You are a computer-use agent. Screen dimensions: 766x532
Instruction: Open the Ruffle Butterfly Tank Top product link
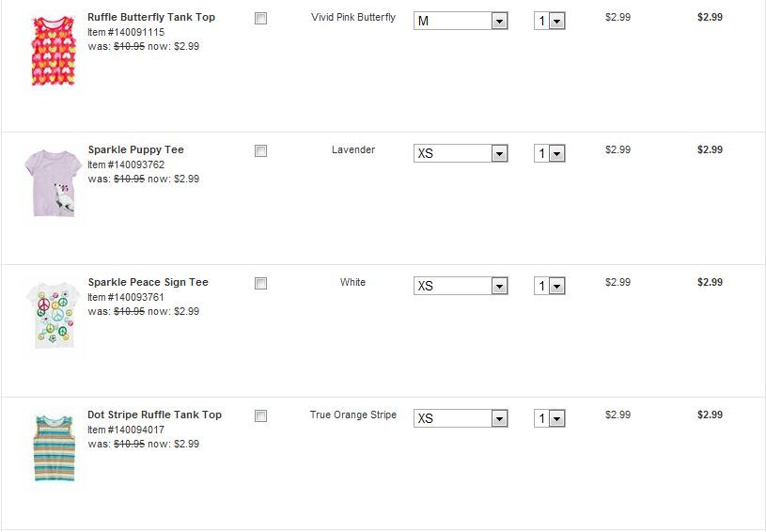[x=151, y=17]
